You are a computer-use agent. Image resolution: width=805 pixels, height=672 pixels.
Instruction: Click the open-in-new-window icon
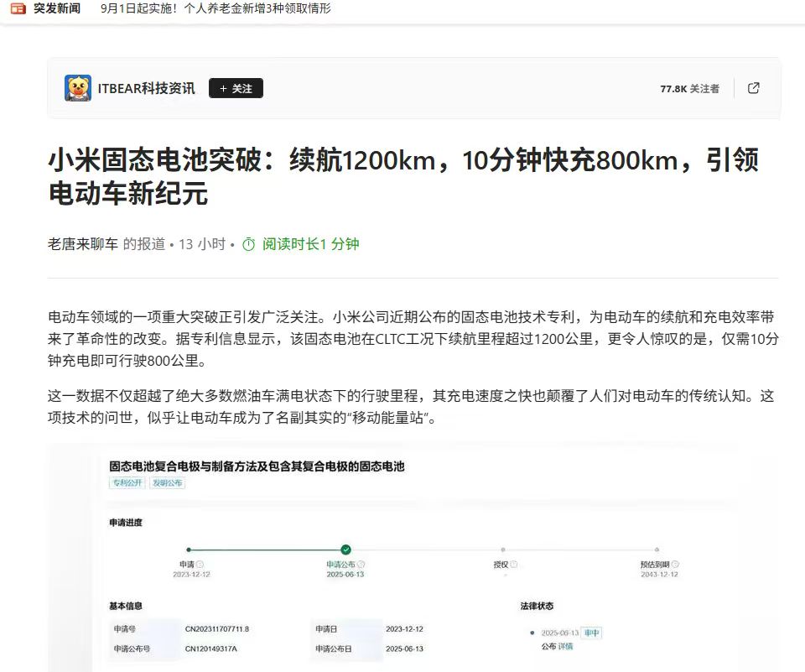(x=753, y=88)
